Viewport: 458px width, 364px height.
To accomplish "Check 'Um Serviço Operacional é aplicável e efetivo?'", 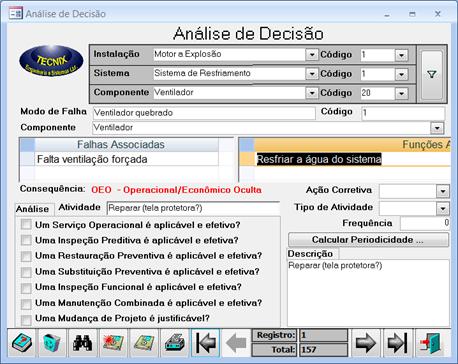I will [x=26, y=224].
